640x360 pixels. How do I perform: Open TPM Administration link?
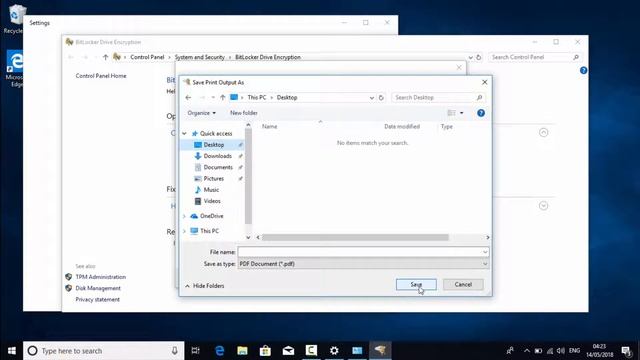[x=100, y=277]
